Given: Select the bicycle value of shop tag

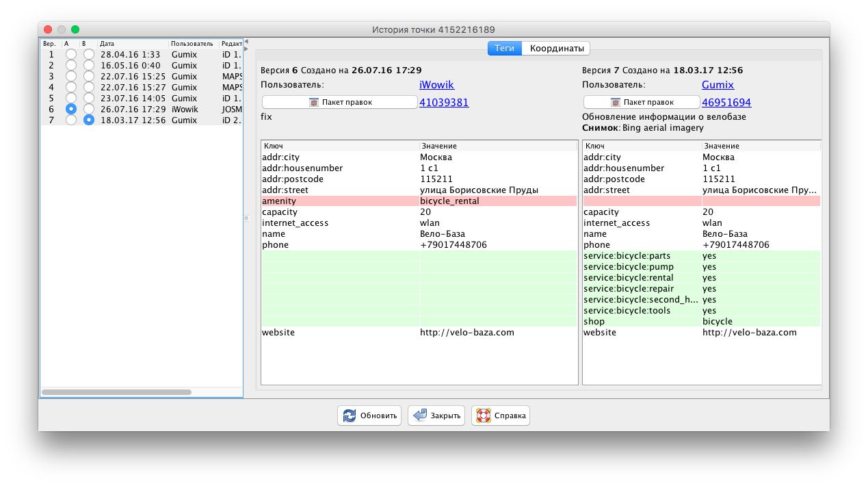Looking at the screenshot, I should pos(761,322).
